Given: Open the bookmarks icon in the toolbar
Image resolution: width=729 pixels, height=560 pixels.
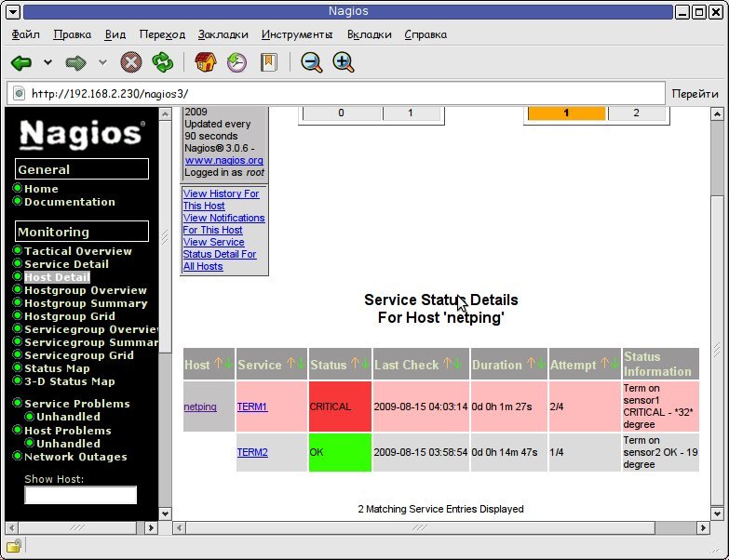Looking at the screenshot, I should point(269,62).
